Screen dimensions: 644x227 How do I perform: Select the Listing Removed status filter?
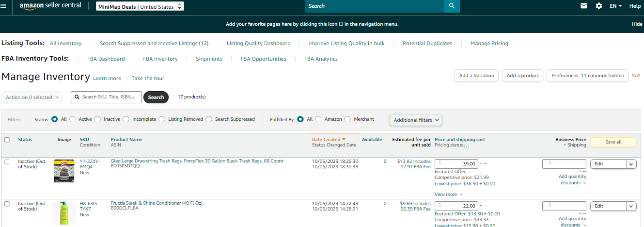point(162,119)
